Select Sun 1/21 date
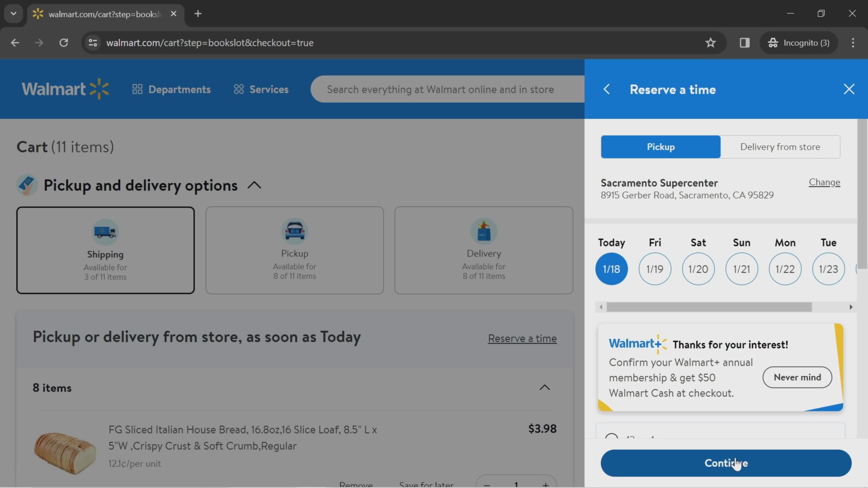 pos(742,269)
